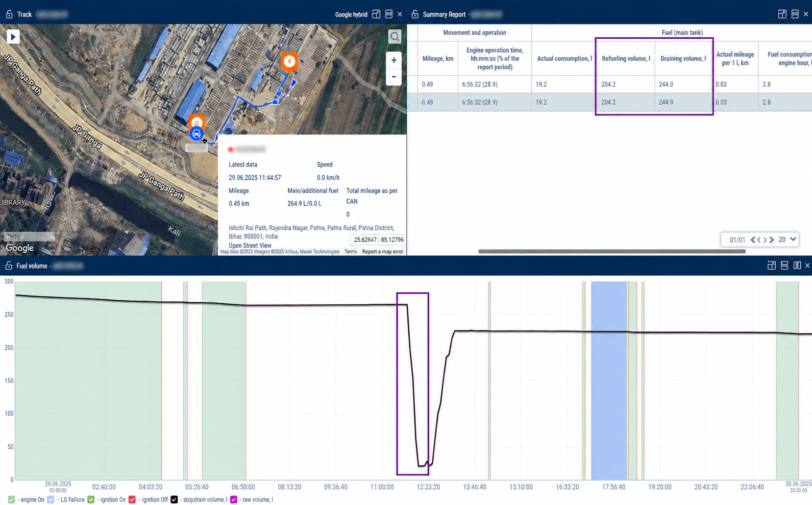This screenshot has height=505, width=812.
Task: Open the rows-per-page dropdown showing 20
Action: point(788,239)
